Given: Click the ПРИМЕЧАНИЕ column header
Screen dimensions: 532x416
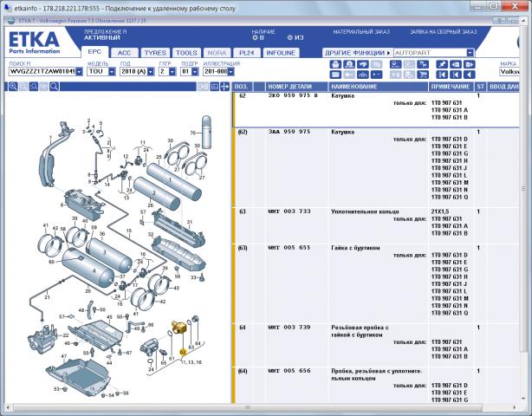Looking at the screenshot, I should coord(451,87).
